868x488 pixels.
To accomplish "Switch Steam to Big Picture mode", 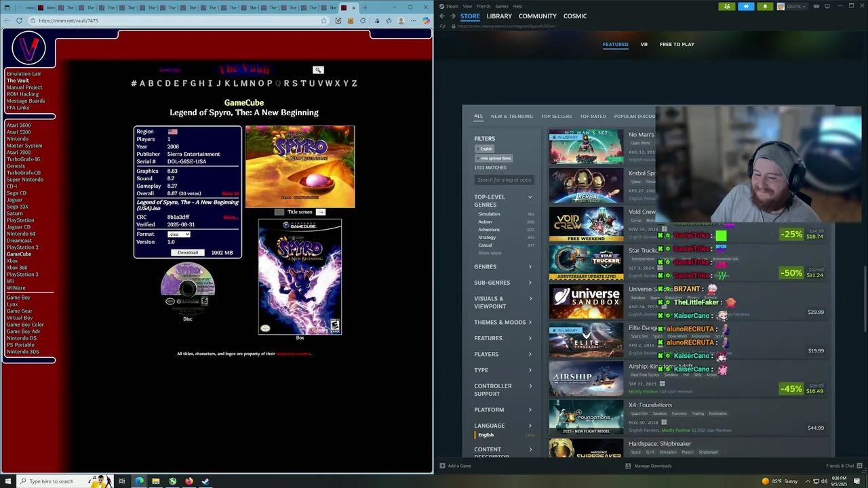I will coord(827,6).
